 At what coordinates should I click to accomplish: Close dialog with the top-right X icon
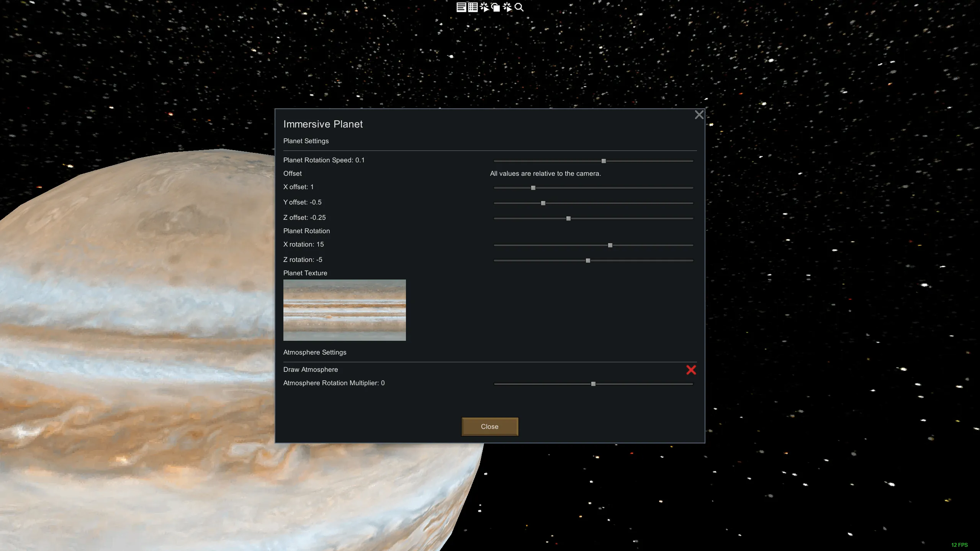coord(699,115)
